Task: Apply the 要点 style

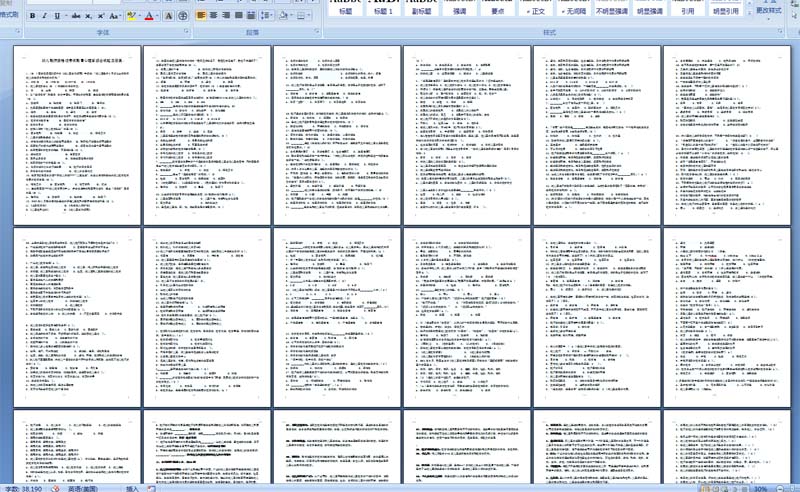Action: [x=497, y=8]
